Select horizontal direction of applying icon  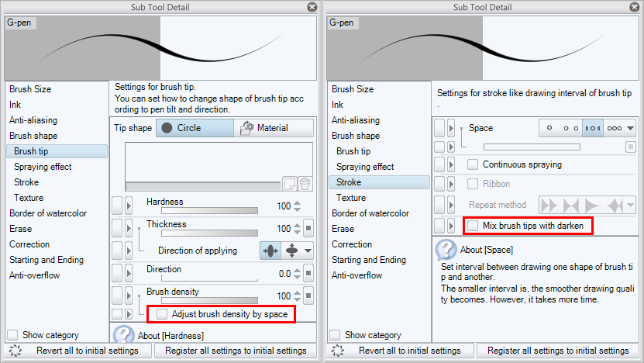click(x=270, y=251)
